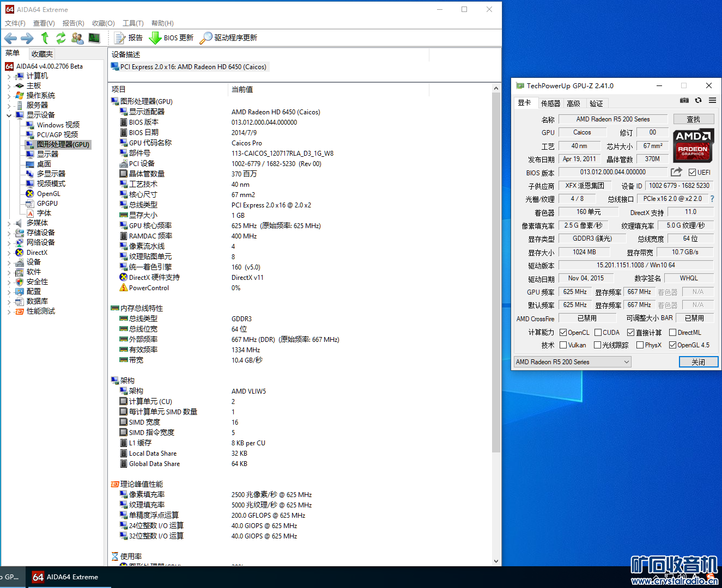Viewport: 722px width, 588px height.
Task: Take a GPU-Z screenshot with the camera icon
Action: [x=684, y=101]
